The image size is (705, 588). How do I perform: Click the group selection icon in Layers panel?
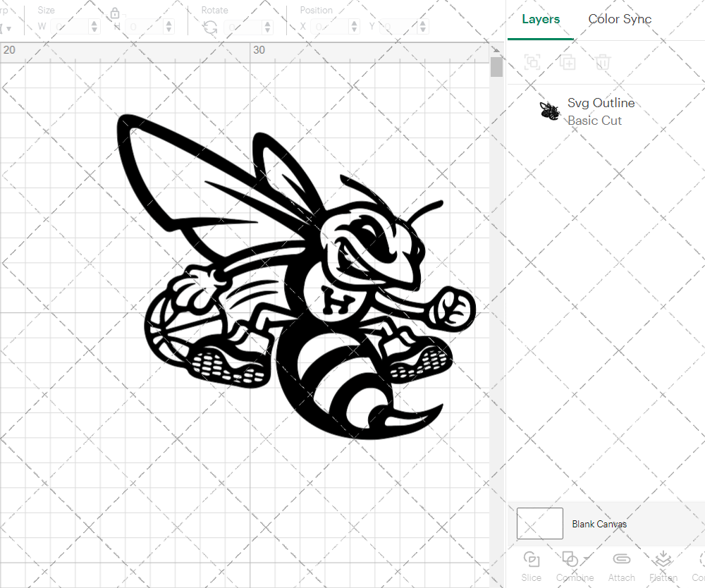pyautogui.click(x=532, y=63)
